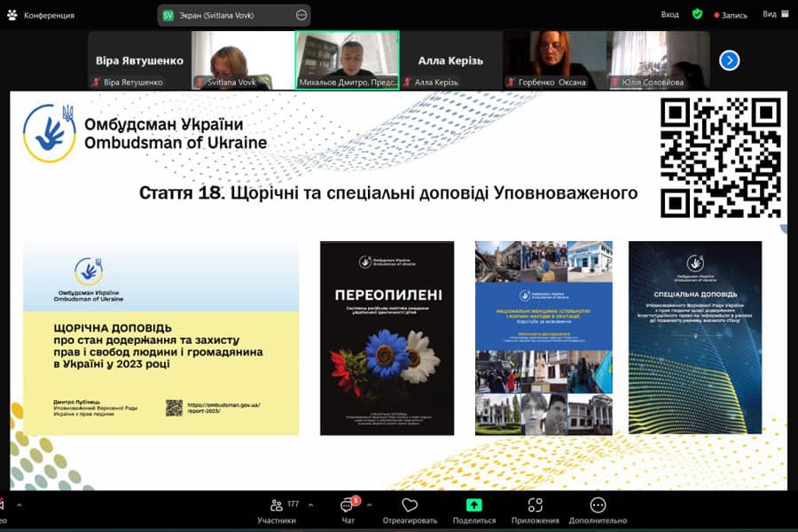Image resolution: width=798 pixels, height=532 pixels.
Task: Click the ПЕРЕОПИЛЕНІ report cover
Action: coord(387,338)
